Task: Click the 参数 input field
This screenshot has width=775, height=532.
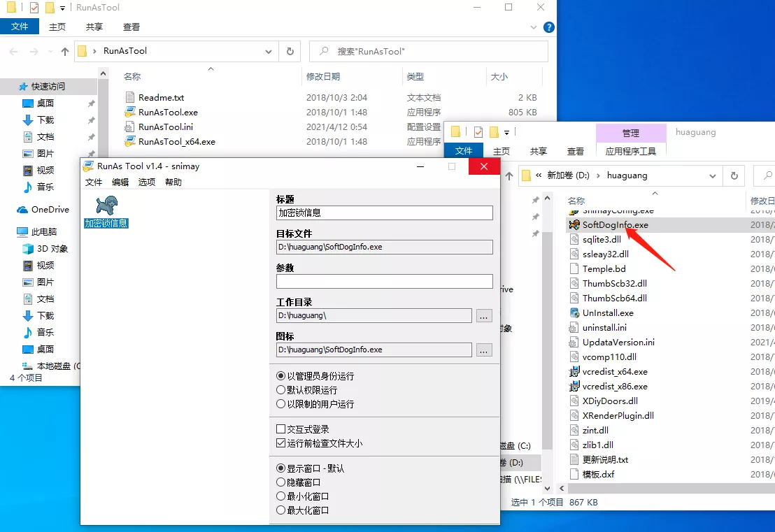Action: [384, 281]
